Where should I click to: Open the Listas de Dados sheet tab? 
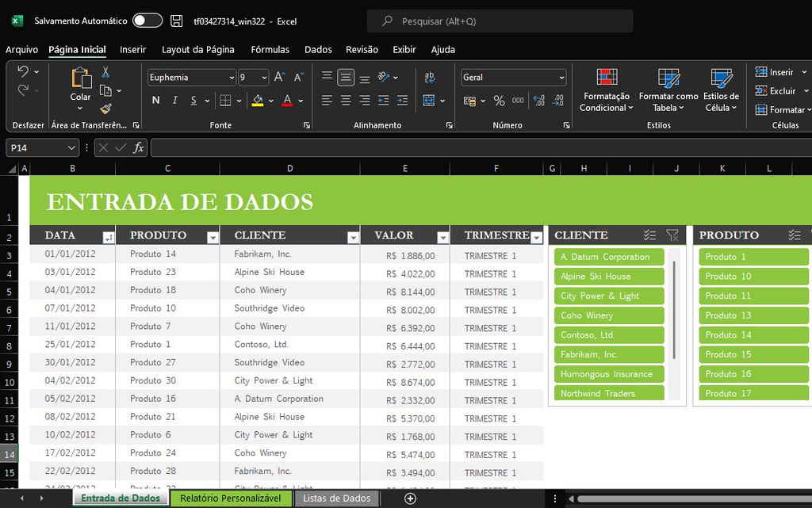pos(336,498)
